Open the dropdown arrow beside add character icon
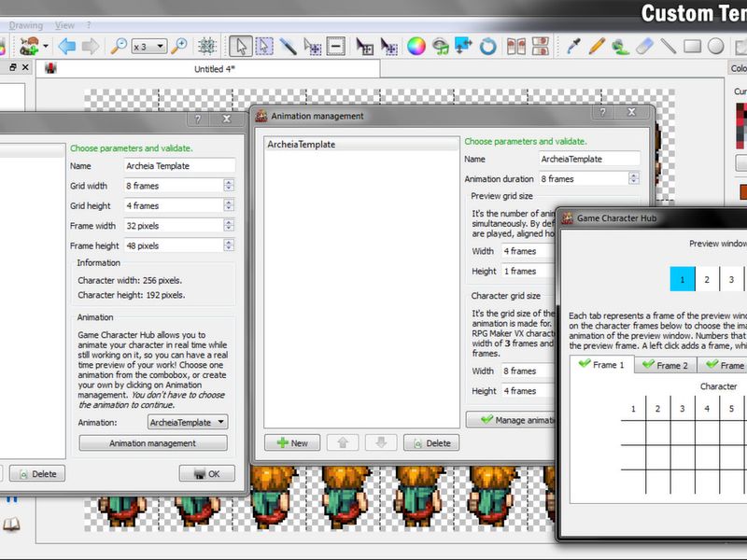The width and height of the screenshot is (747, 560). (46, 46)
